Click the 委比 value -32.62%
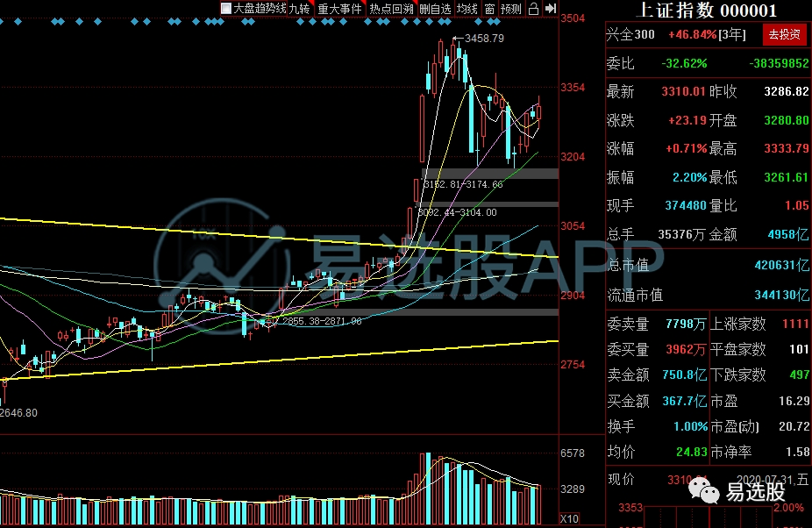Viewport: 812px width, 528px height. (684, 63)
